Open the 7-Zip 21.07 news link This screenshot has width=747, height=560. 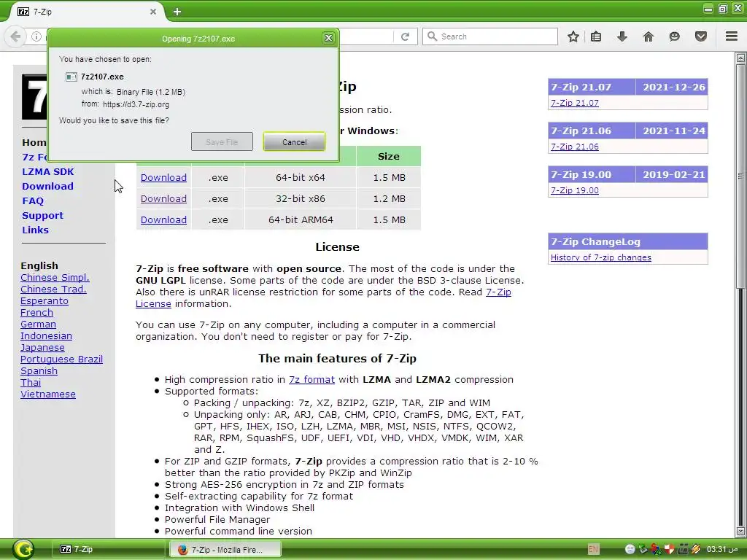[575, 103]
